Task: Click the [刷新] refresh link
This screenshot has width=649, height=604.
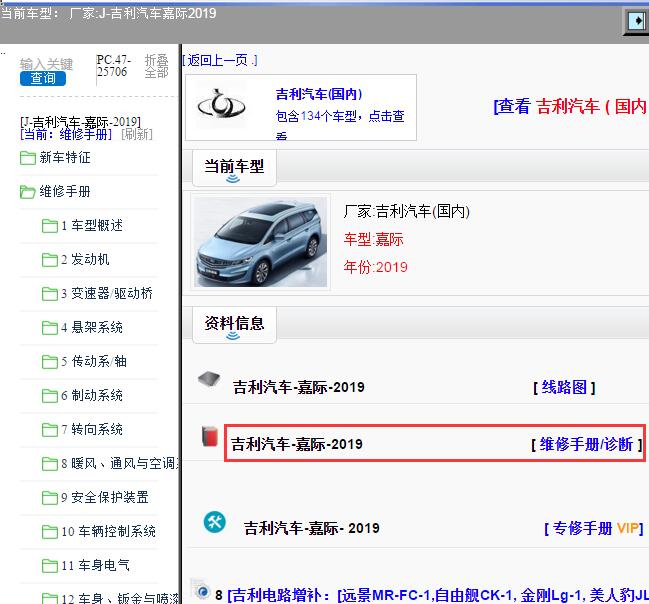Action: pos(137,134)
